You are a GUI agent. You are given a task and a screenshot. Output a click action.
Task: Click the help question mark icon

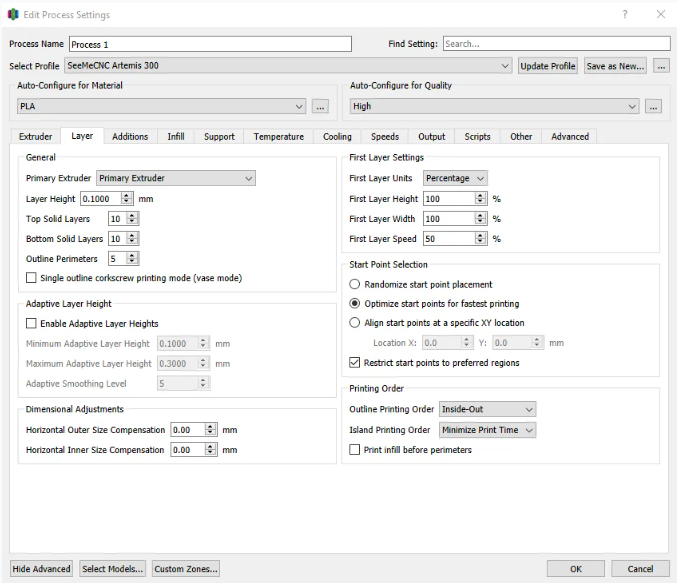coord(624,14)
